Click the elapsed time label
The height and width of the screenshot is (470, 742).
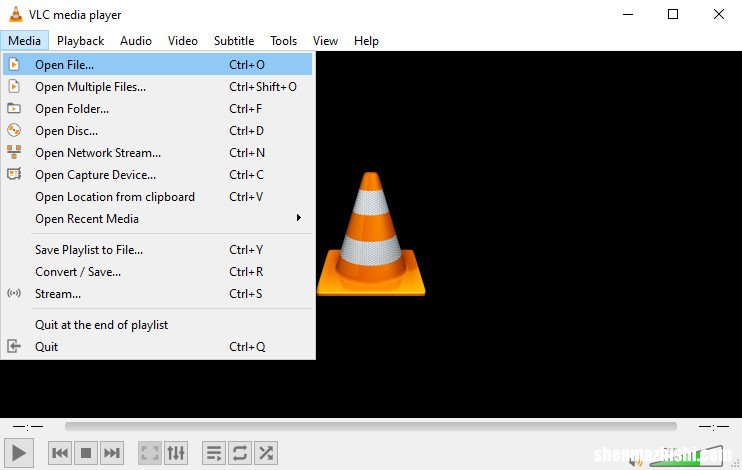[x=28, y=426]
